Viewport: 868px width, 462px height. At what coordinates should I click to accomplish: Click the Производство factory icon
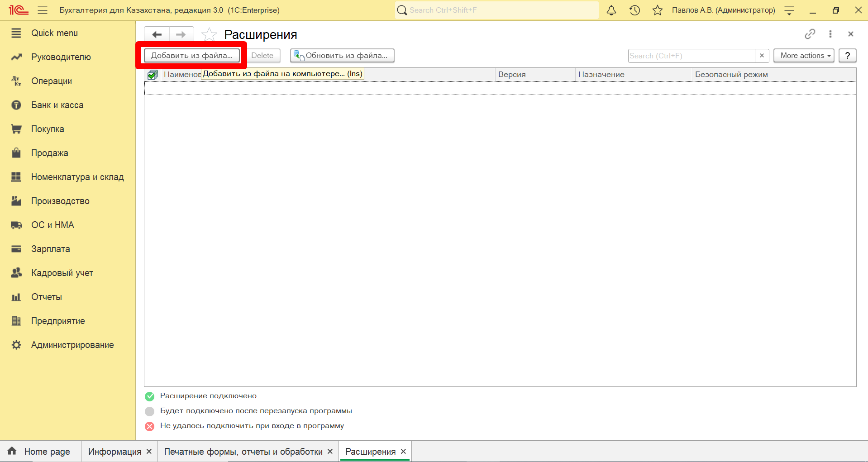(16, 201)
